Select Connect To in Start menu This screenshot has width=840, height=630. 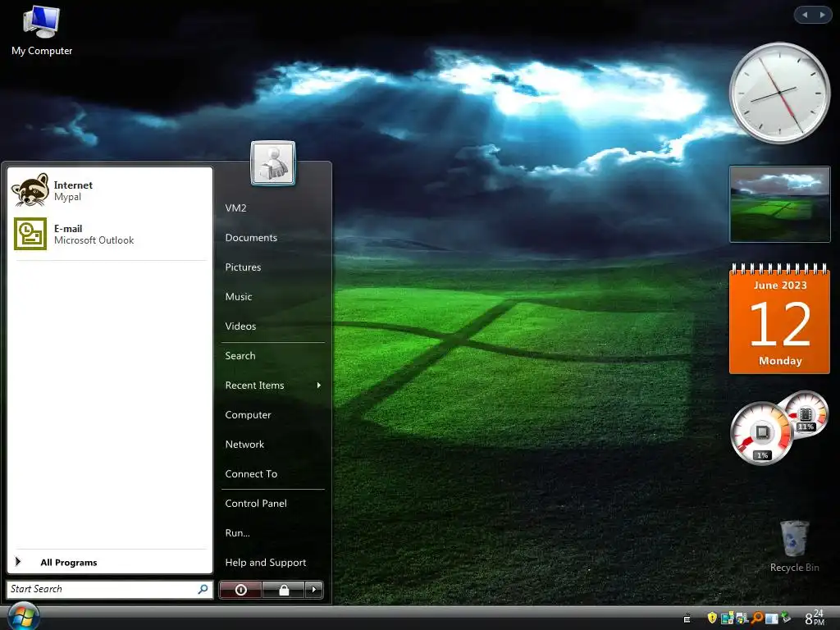point(251,473)
